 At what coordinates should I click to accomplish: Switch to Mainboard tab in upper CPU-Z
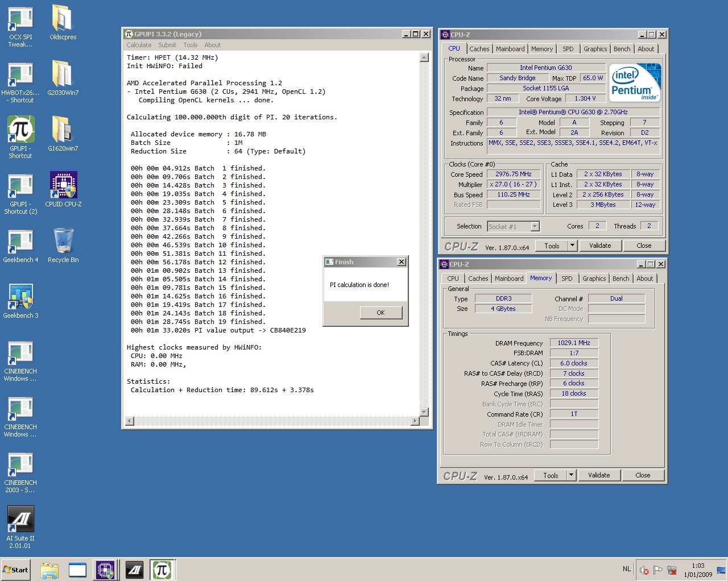510,49
